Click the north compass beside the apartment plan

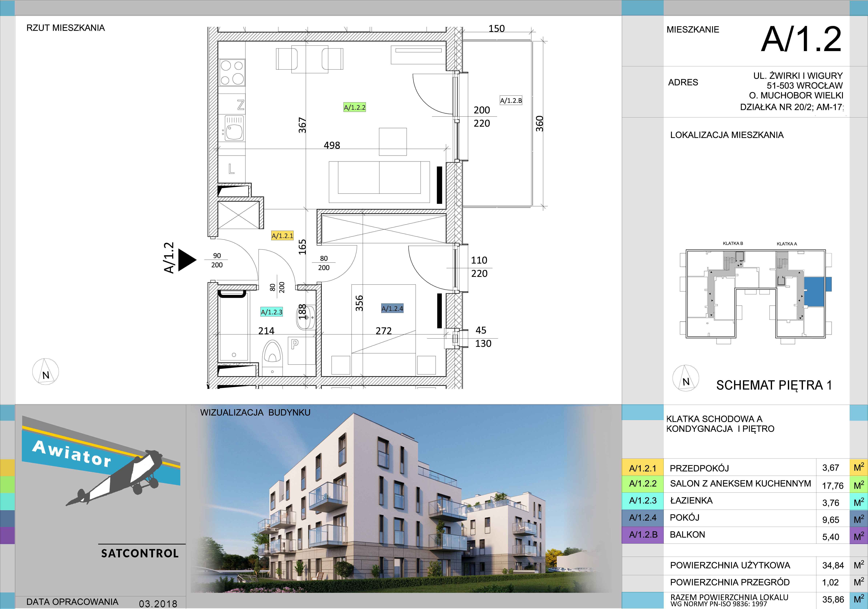[45, 371]
